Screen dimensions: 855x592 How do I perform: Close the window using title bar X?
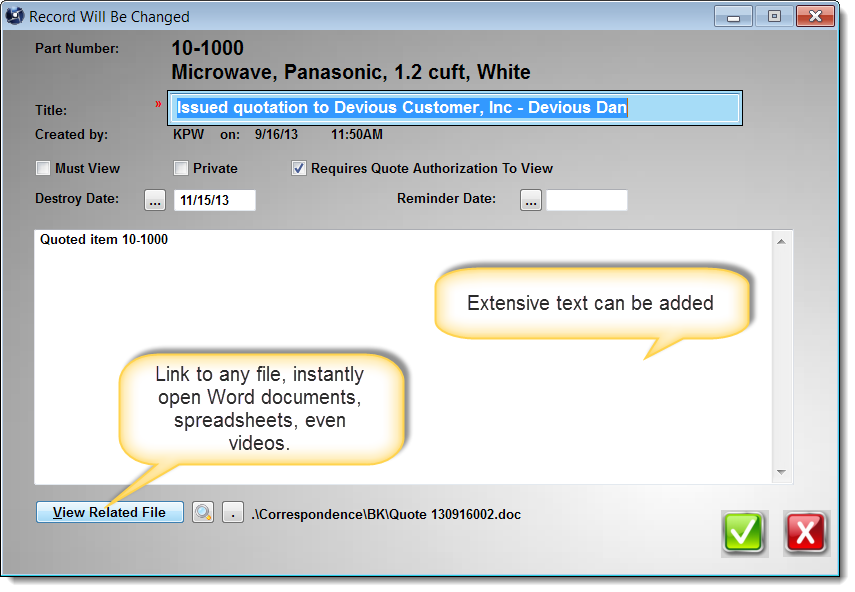click(x=814, y=17)
